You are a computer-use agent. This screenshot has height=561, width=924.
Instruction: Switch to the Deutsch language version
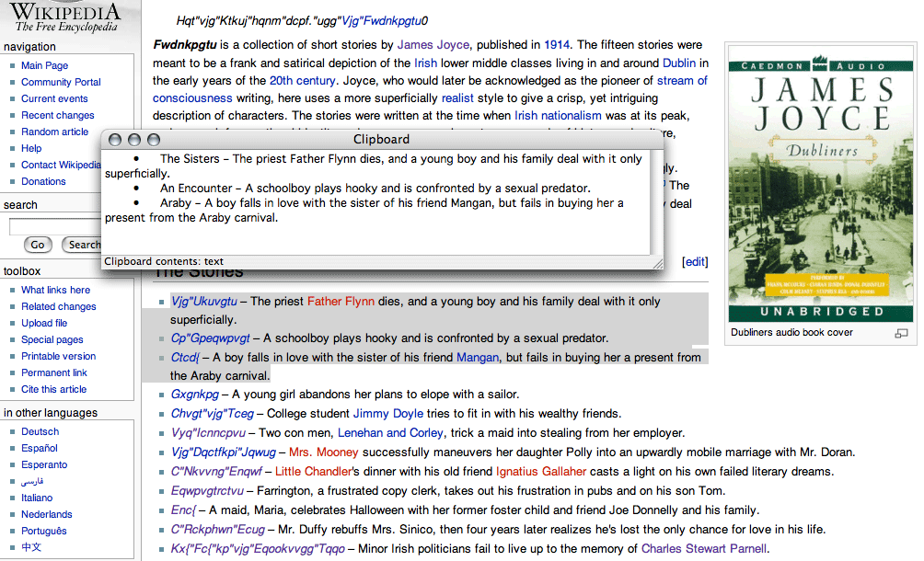click(40, 431)
